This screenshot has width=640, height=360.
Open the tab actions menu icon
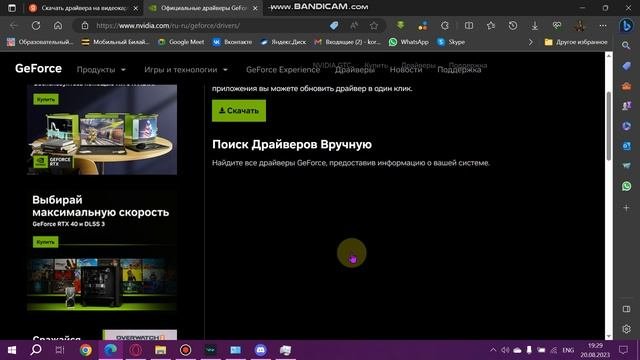point(12,8)
